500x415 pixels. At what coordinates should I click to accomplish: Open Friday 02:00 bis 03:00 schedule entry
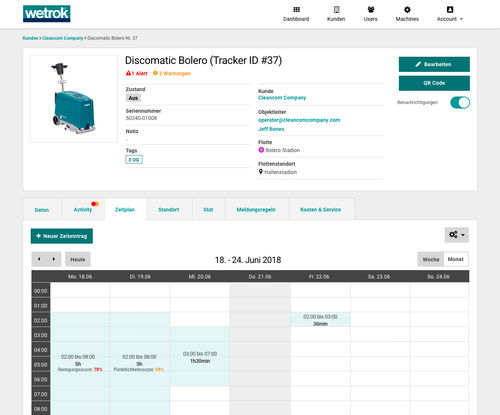(x=320, y=320)
